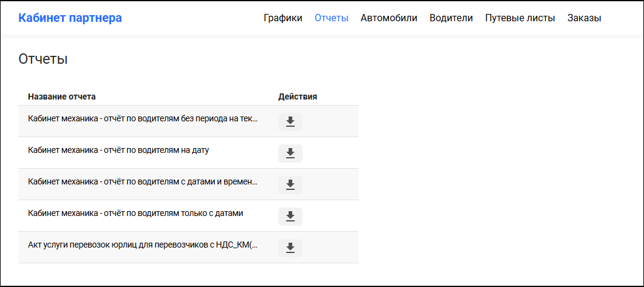Download driver report with dates and time
The height and width of the screenshot is (287, 644).
pyautogui.click(x=290, y=185)
